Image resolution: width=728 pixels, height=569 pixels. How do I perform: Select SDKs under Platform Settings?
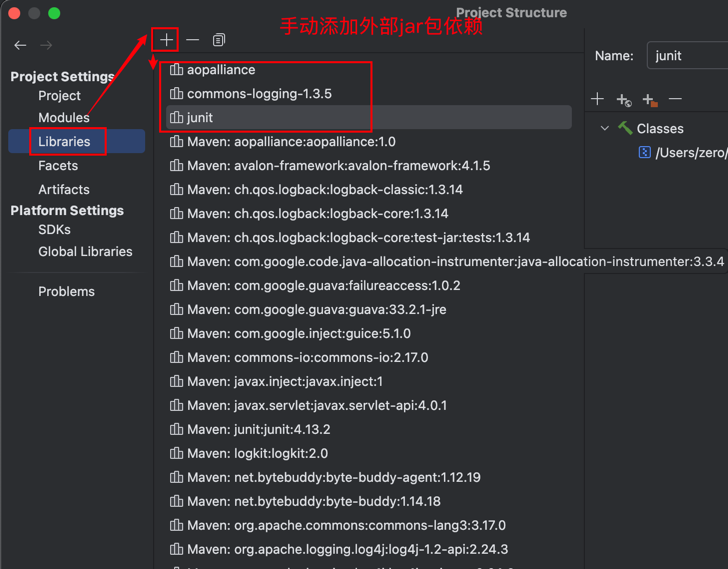54,229
